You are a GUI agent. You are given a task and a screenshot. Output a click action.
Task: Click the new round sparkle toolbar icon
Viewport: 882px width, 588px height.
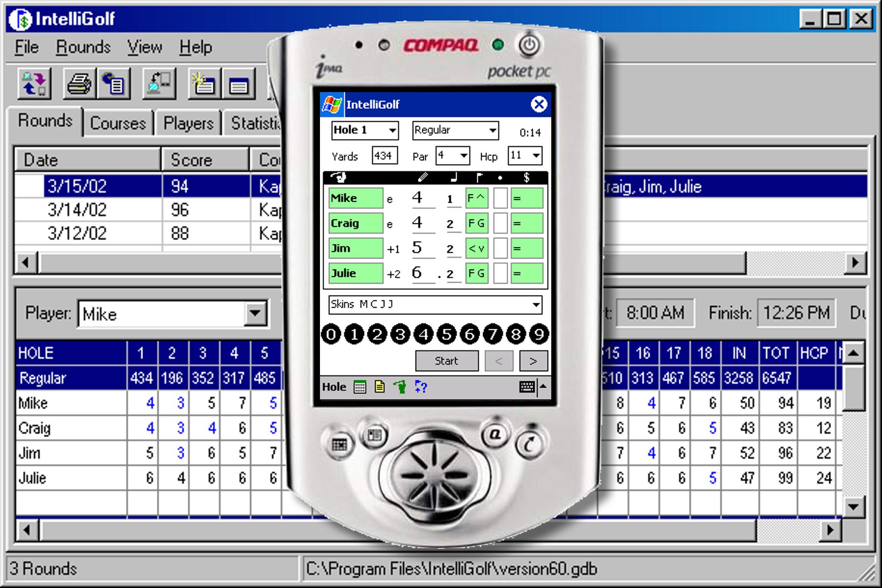[x=204, y=84]
